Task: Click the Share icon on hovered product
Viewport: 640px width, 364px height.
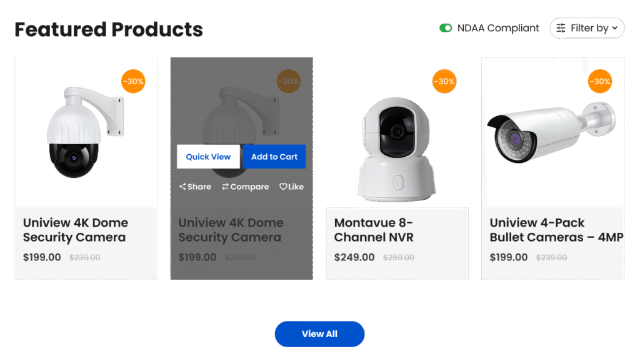Action: point(182,187)
